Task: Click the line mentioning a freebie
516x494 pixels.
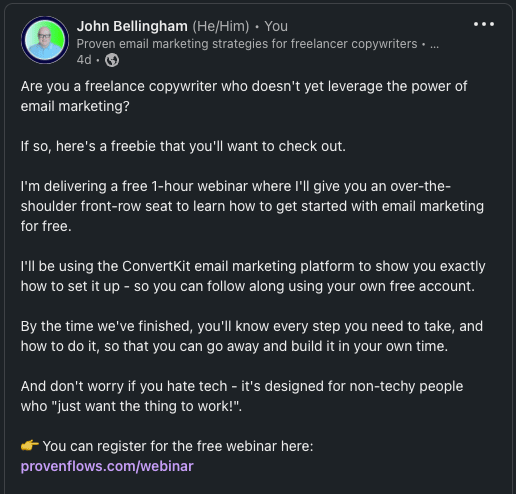Action: [183, 146]
